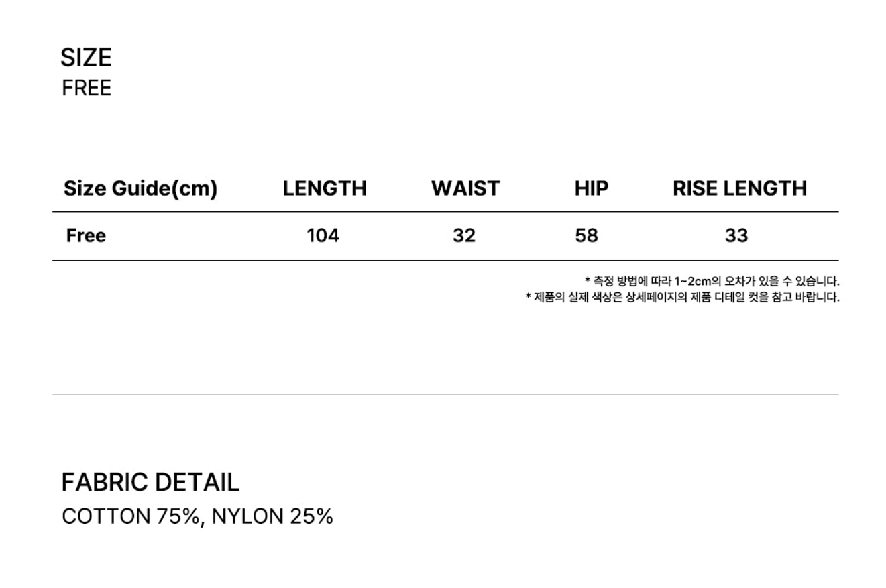Select the Size Guide(cm) table header
This screenshot has width=886, height=588.
(x=140, y=189)
